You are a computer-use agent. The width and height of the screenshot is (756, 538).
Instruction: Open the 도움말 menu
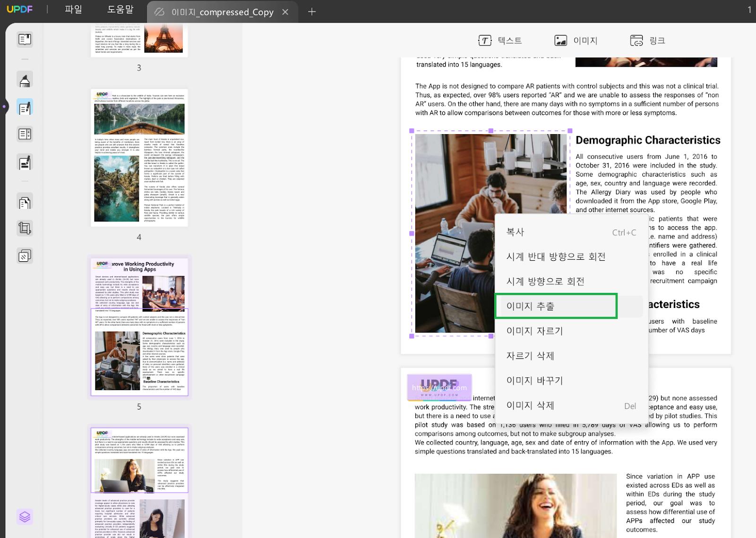point(120,9)
